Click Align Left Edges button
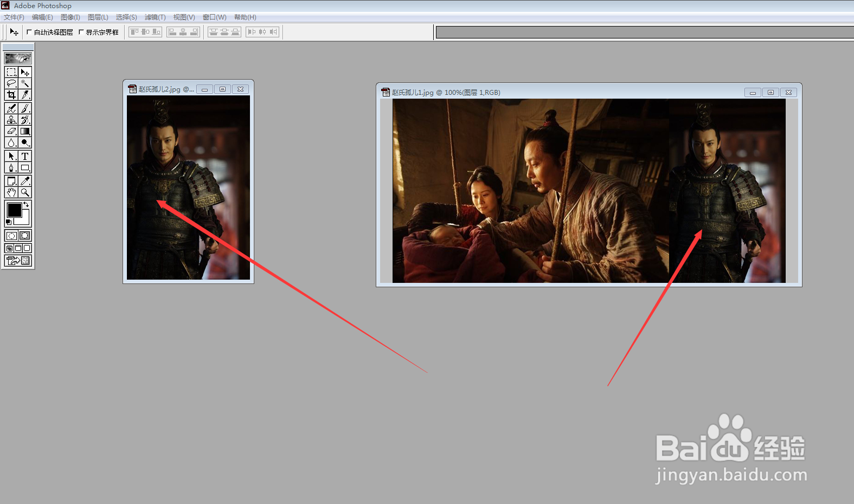The width and height of the screenshot is (854, 504). click(172, 32)
